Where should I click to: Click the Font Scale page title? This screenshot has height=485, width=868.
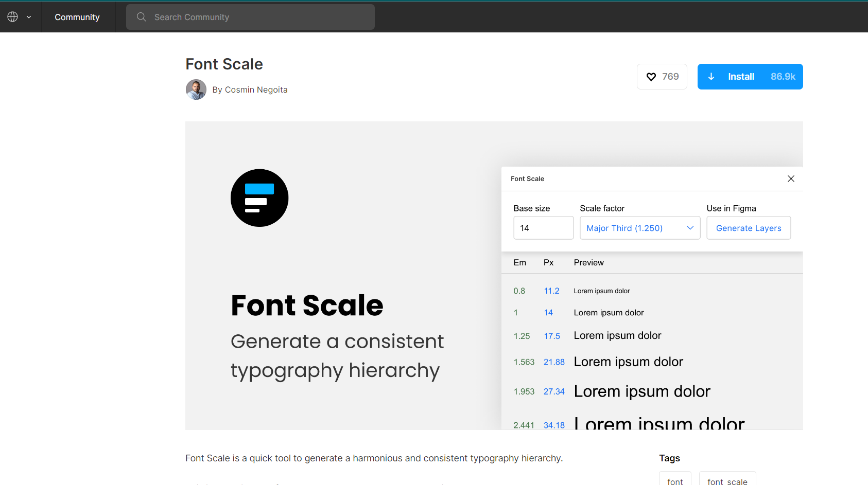[x=224, y=64]
